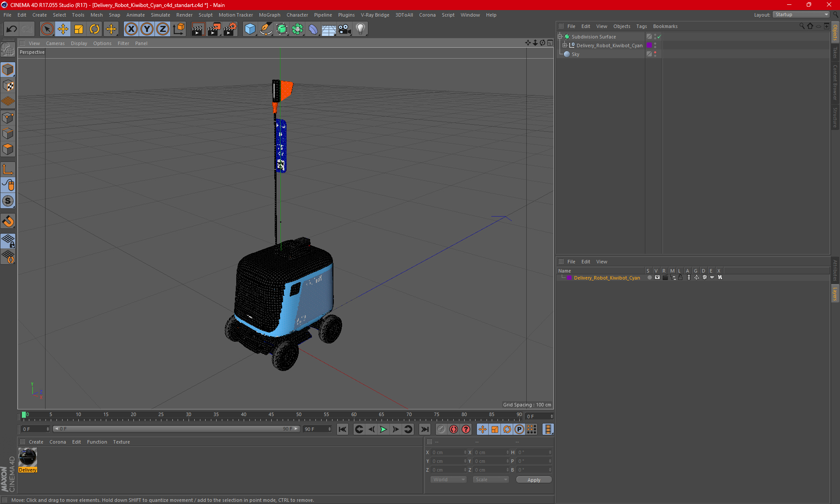Open the deformer objects icon

pyautogui.click(x=313, y=29)
